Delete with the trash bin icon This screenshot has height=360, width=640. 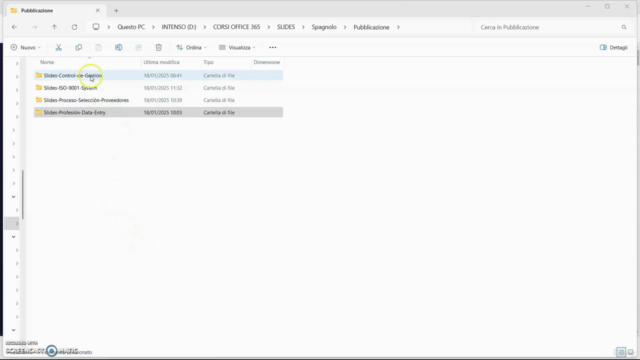158,47
